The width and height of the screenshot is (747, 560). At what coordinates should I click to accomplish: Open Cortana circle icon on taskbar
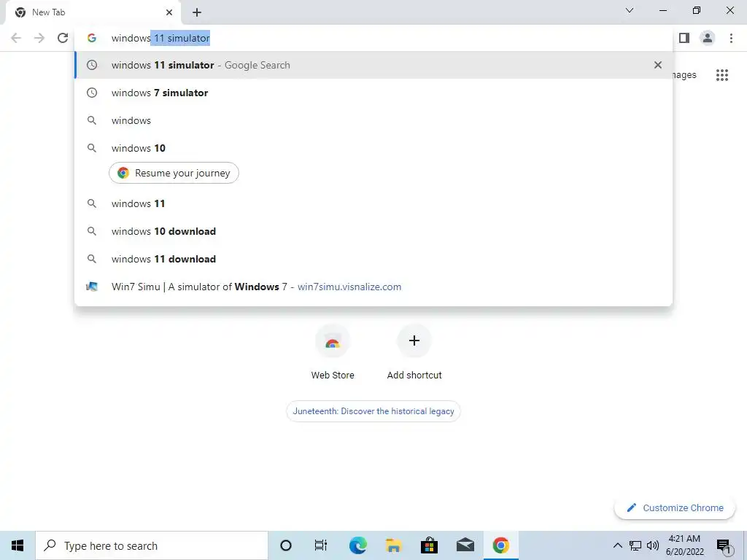tap(286, 545)
